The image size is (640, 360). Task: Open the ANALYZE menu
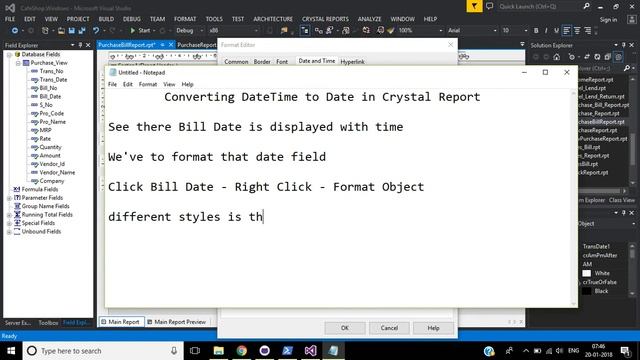tap(369, 19)
